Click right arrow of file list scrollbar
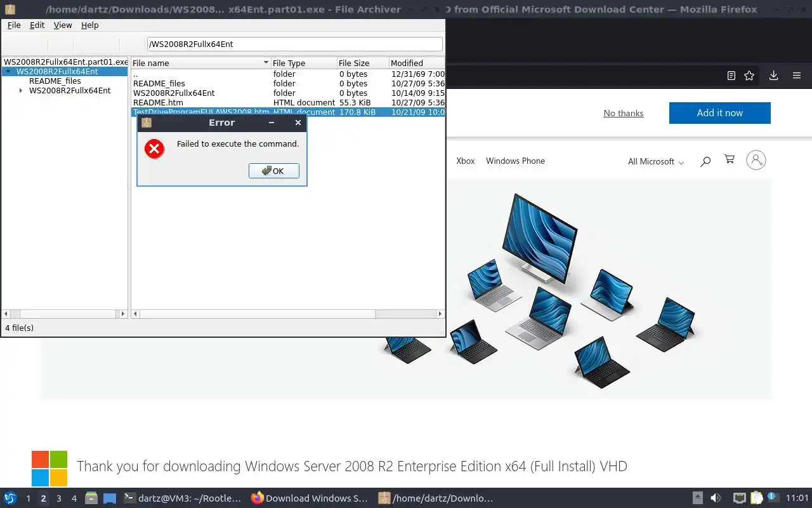Image resolution: width=812 pixels, height=508 pixels. tap(440, 314)
